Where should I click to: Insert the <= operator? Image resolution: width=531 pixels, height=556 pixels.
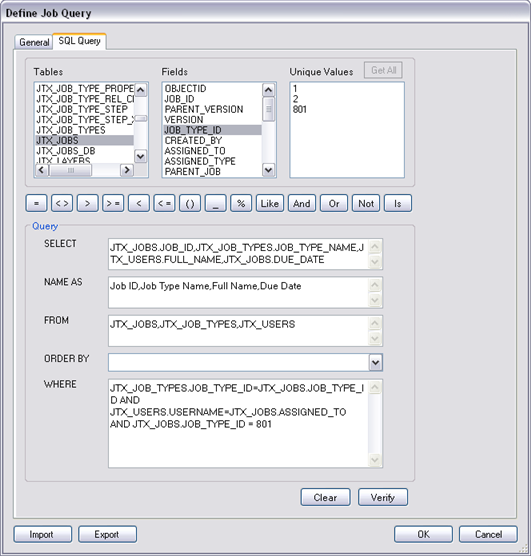pyautogui.click(x=164, y=204)
